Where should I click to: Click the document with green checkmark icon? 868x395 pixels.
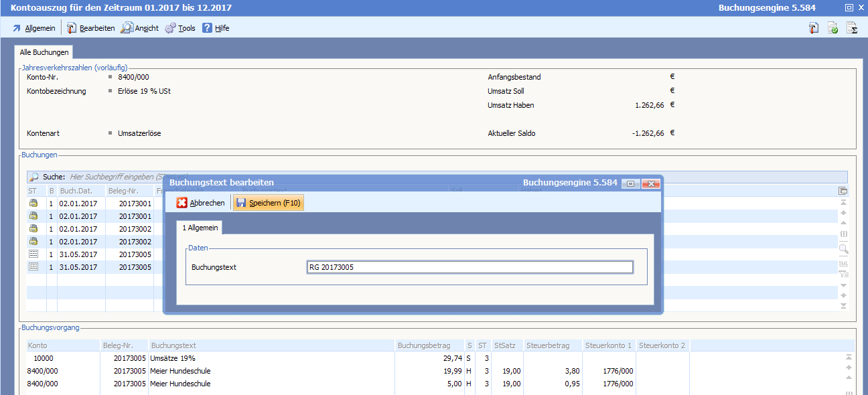(x=833, y=28)
